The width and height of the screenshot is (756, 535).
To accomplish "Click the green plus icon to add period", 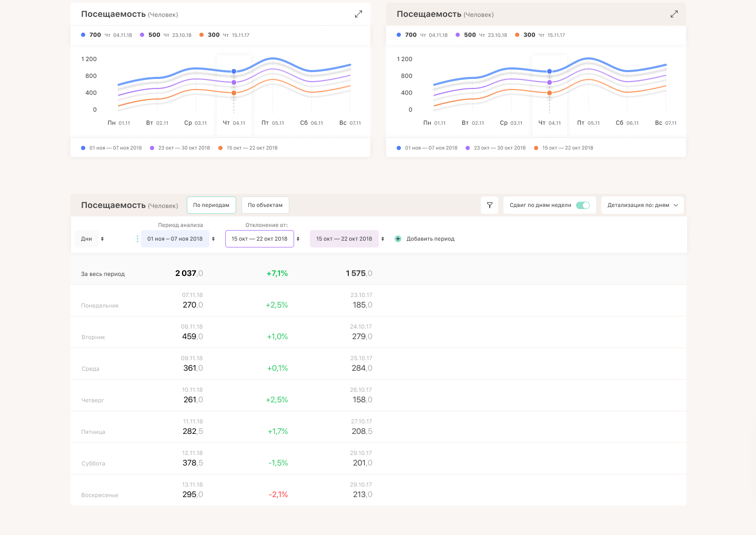I will click(398, 239).
